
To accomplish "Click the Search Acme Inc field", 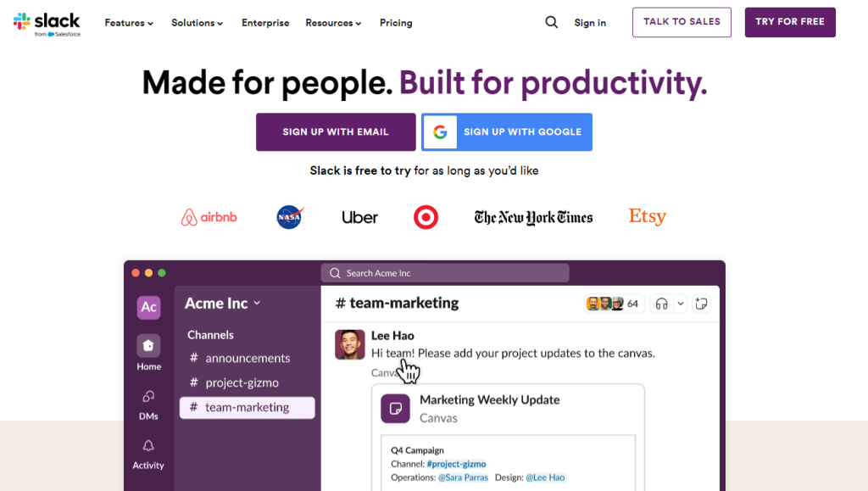I will (445, 272).
